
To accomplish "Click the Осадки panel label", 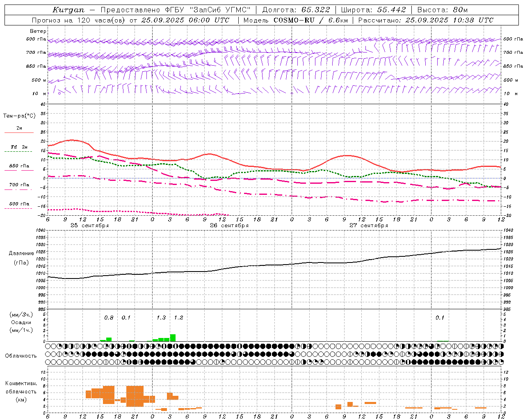I will coord(21,322).
